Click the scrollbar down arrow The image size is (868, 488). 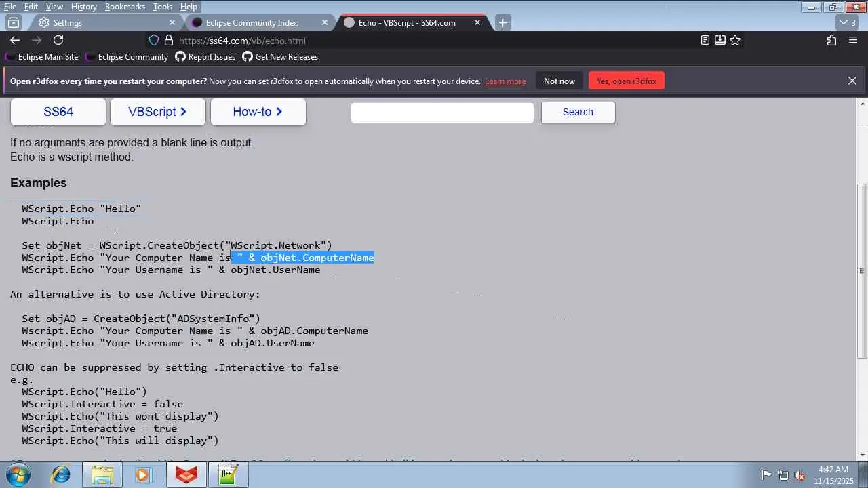[x=863, y=455]
